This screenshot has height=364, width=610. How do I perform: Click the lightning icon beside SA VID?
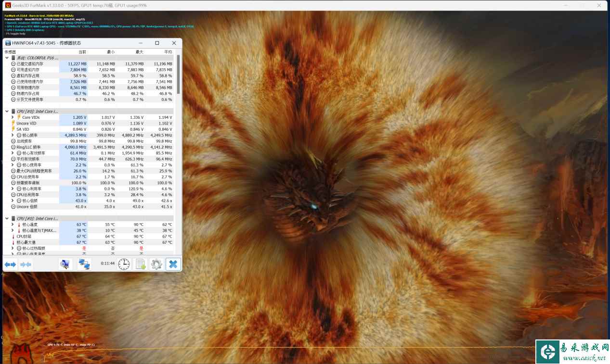click(13, 129)
